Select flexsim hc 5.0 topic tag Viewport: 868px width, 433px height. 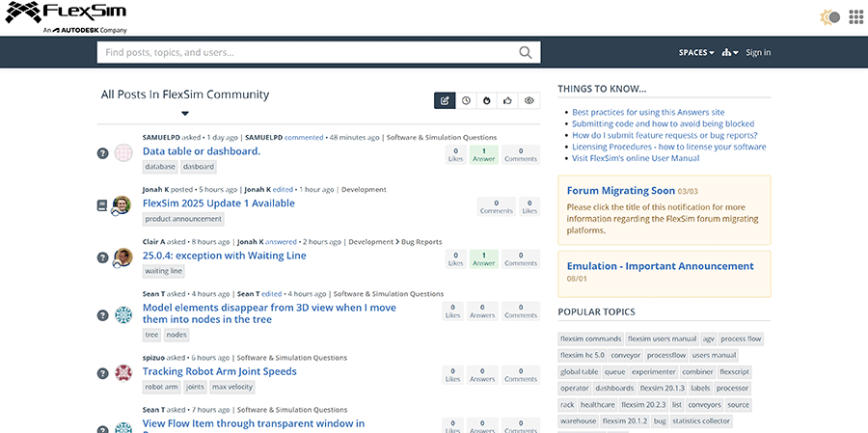tap(583, 356)
